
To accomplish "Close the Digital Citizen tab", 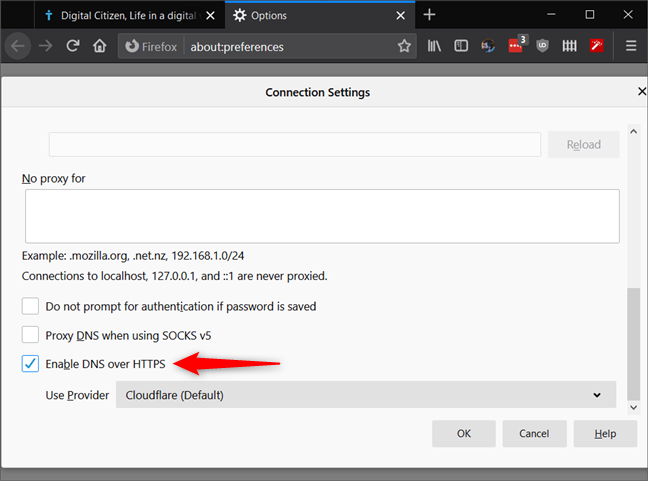I will (x=210, y=16).
